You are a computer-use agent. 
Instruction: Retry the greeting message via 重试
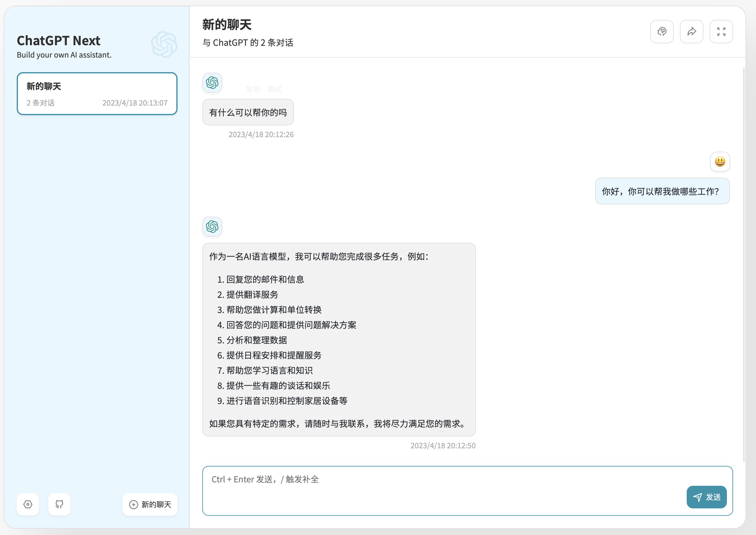point(274,89)
